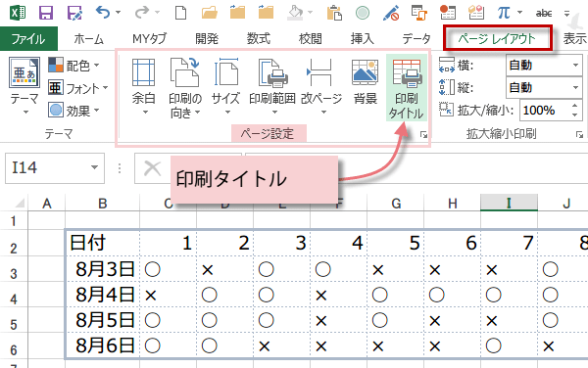Select column I header
The image size is (588, 368).
pyautogui.click(x=509, y=204)
